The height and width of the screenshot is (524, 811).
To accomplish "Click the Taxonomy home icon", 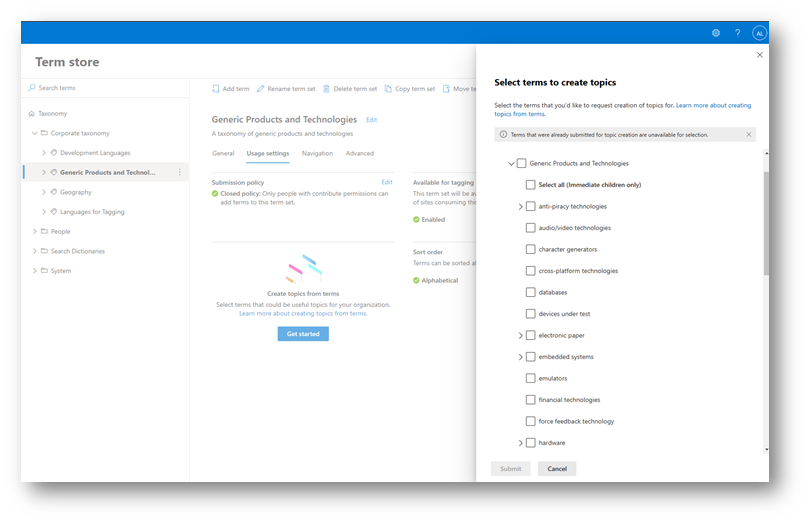I will [32, 113].
